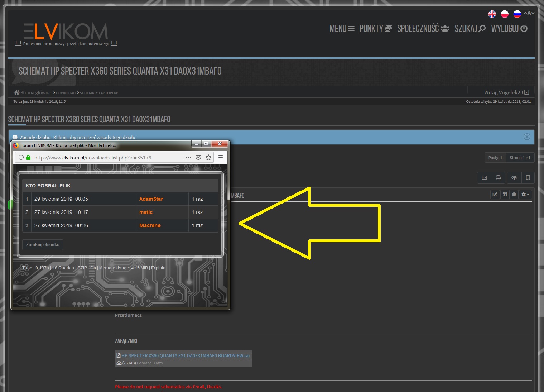The image size is (544, 392).
Task: Bookmark popup page with star icon
Action: point(208,157)
